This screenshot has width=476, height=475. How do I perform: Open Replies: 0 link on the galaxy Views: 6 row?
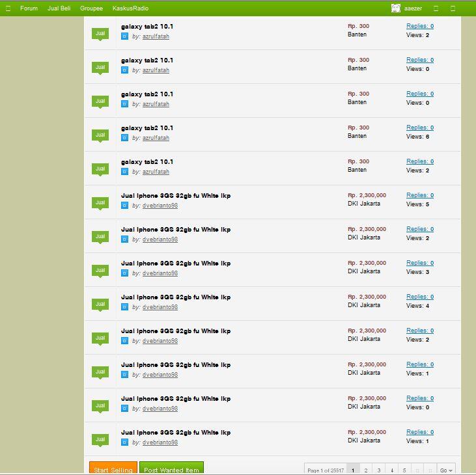tap(420, 128)
